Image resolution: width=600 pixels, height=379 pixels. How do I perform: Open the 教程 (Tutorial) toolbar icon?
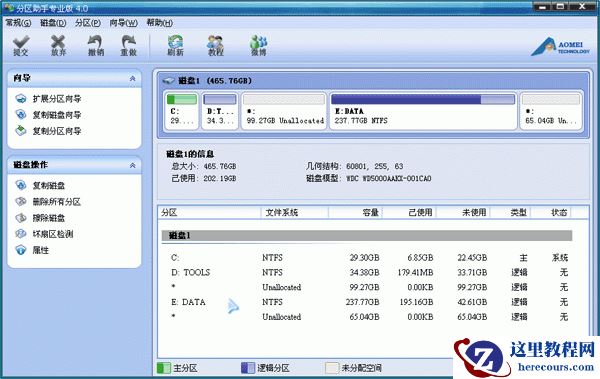(x=215, y=46)
